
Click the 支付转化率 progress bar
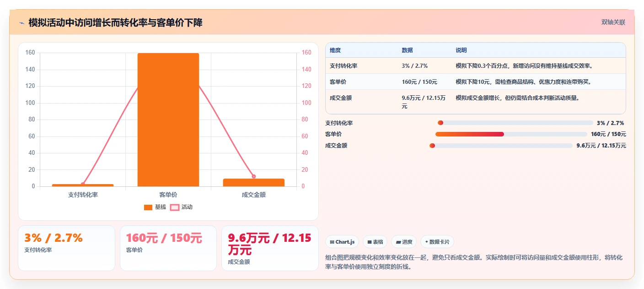click(515, 123)
